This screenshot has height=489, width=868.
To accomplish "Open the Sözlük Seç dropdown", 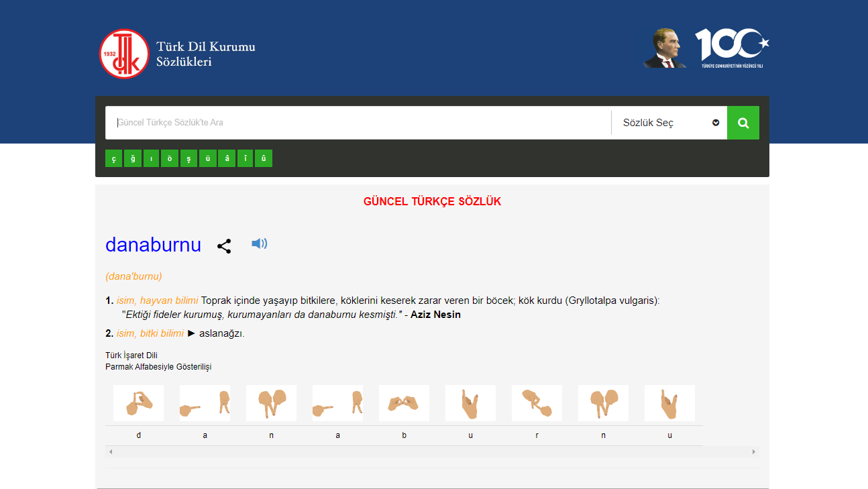I will pos(669,123).
